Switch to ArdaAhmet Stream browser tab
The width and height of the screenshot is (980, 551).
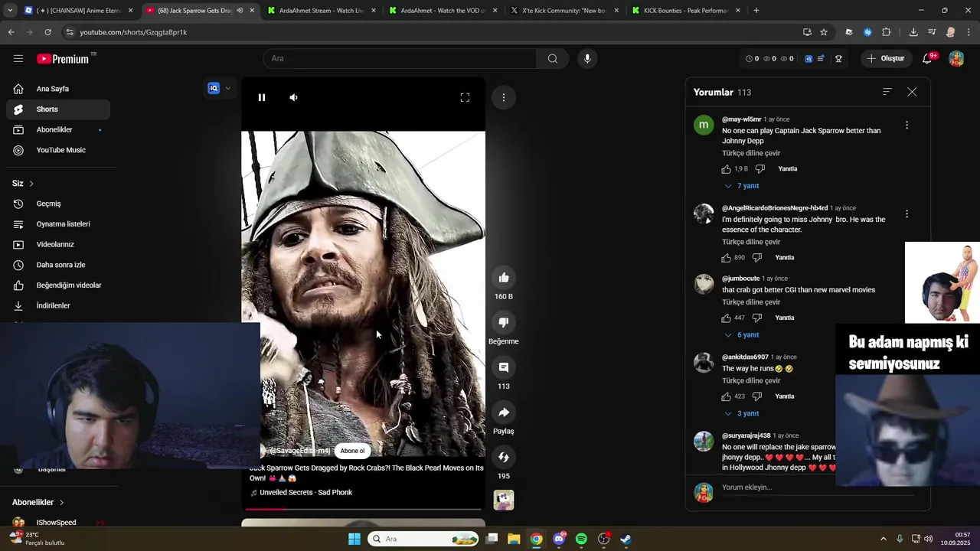pos(322,11)
